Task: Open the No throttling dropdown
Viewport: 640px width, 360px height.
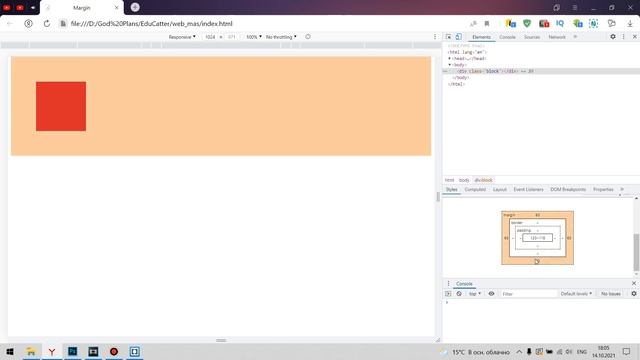Action: tap(281, 37)
